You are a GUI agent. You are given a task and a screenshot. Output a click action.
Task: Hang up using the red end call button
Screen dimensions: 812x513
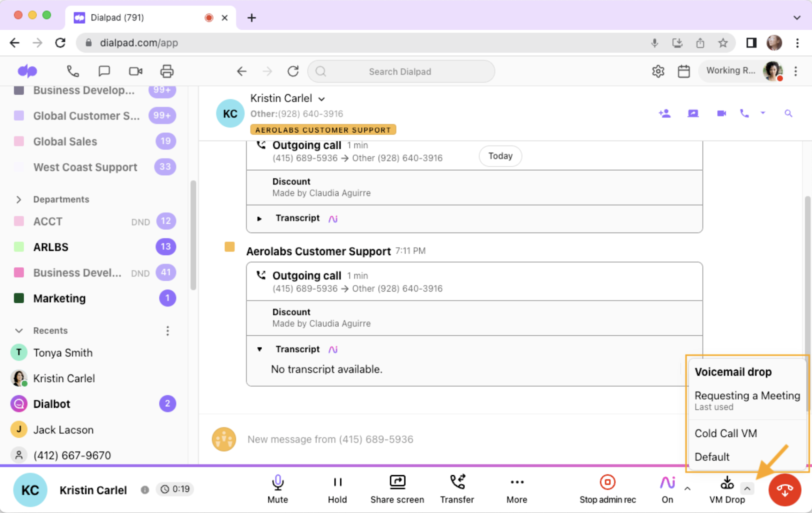tap(784, 490)
